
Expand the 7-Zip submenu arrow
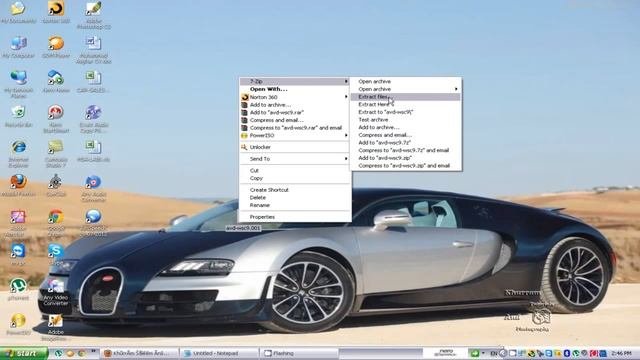[346, 81]
